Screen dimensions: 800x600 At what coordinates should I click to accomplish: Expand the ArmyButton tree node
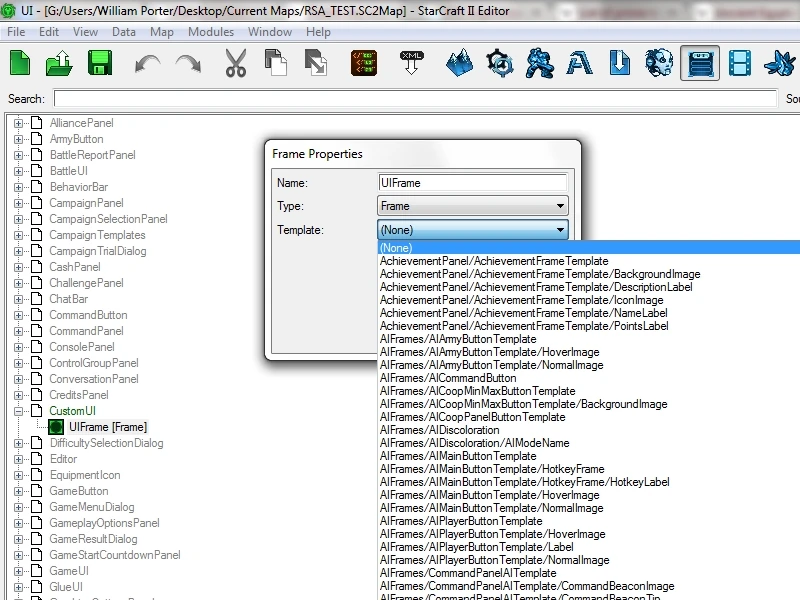point(18,139)
